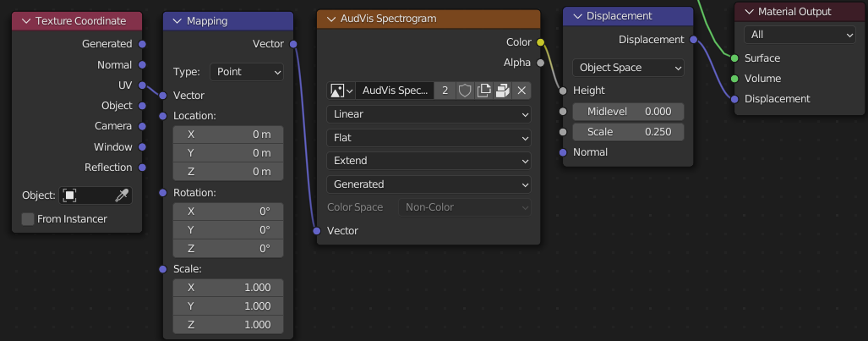The image size is (868, 341).
Task: Select the Texture Coordinate node header
Action: click(x=77, y=21)
